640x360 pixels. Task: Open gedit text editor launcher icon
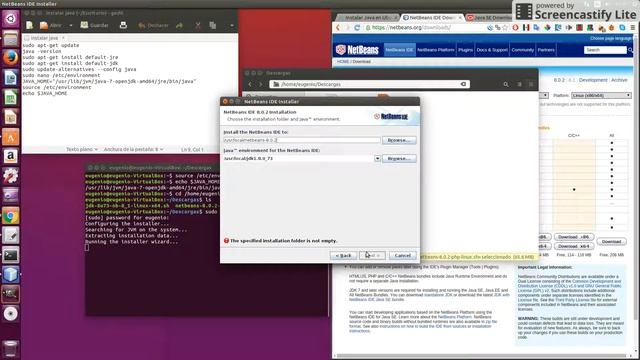click(x=11, y=235)
